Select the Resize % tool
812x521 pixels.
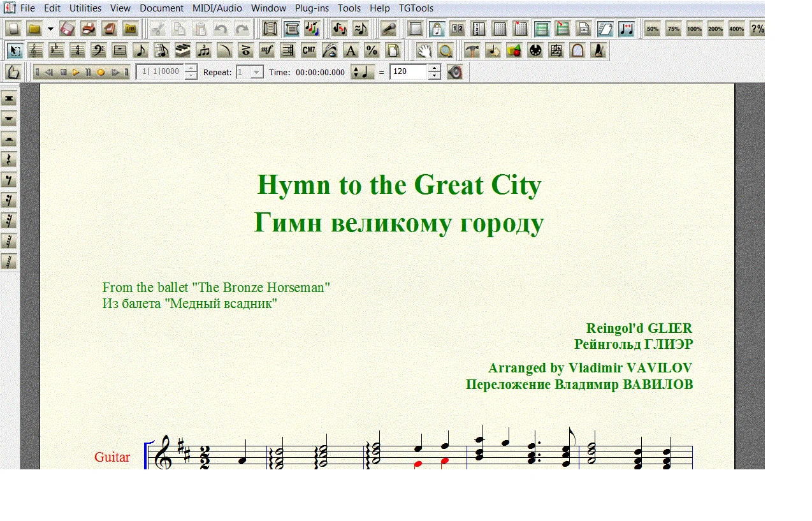point(372,50)
